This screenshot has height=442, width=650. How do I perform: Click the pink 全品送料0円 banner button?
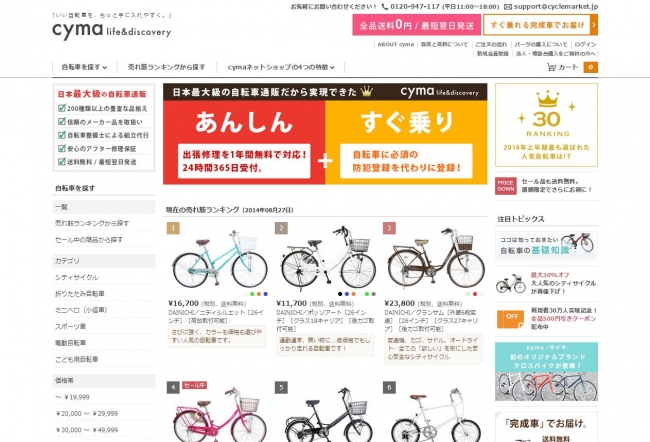(x=417, y=25)
